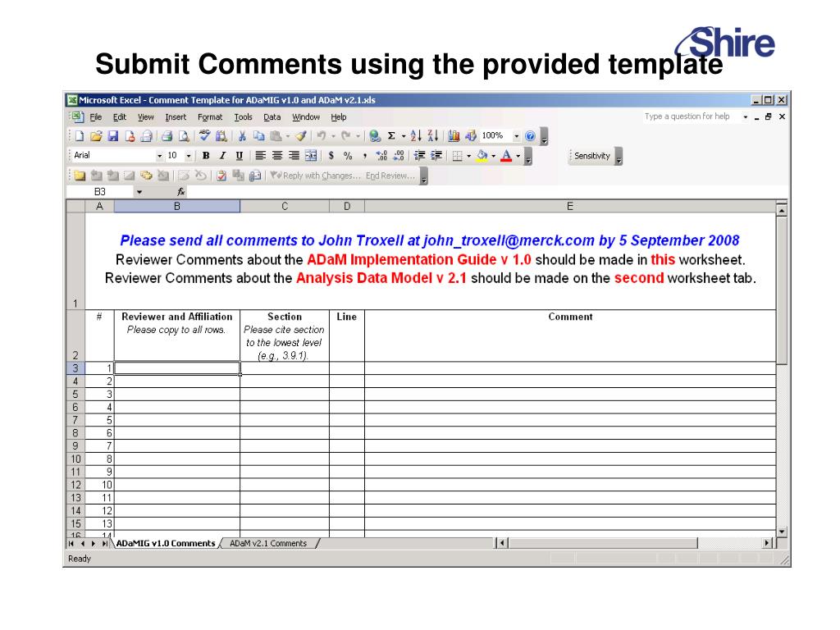Apply percent style

(348, 156)
